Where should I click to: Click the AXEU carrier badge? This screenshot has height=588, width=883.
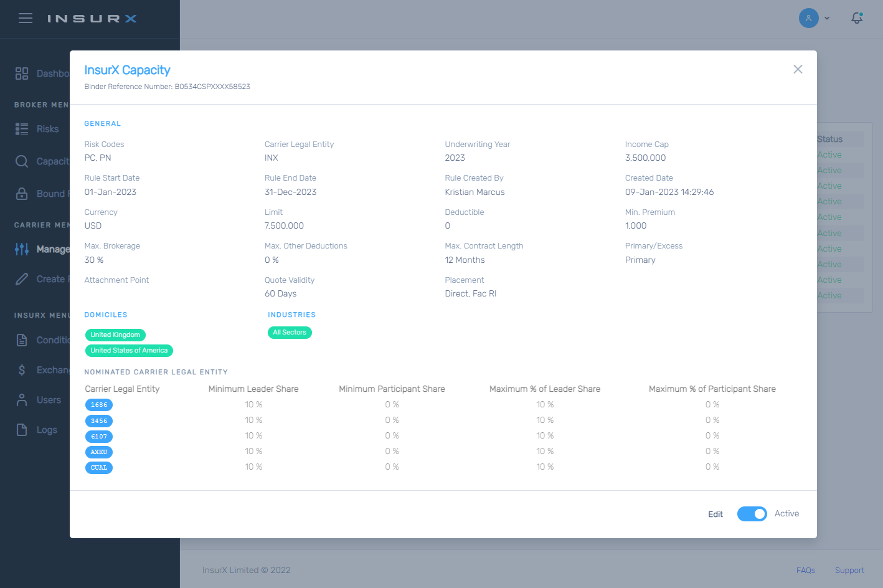click(99, 452)
